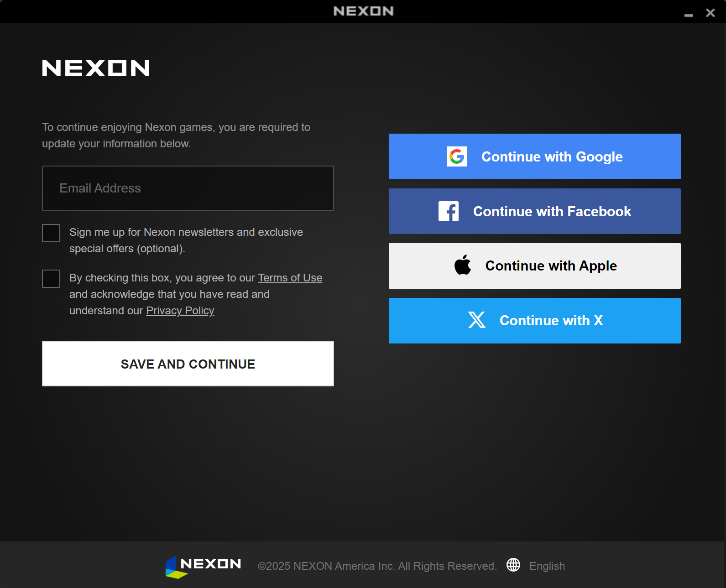Click the NEXON America copyright notice
726x588 pixels.
(x=377, y=566)
